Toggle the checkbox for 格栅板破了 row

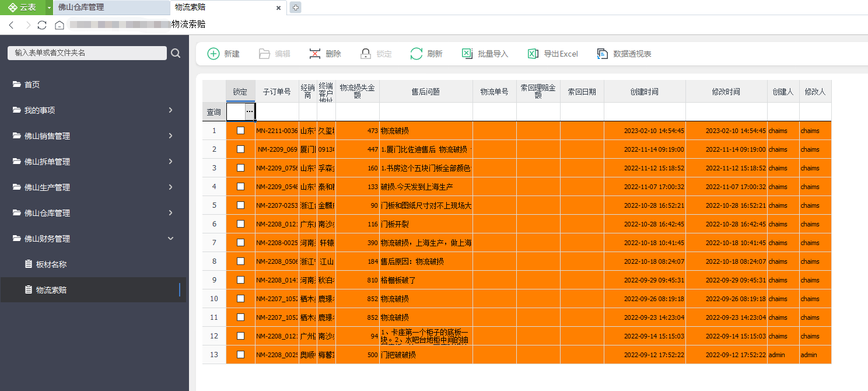coord(240,280)
